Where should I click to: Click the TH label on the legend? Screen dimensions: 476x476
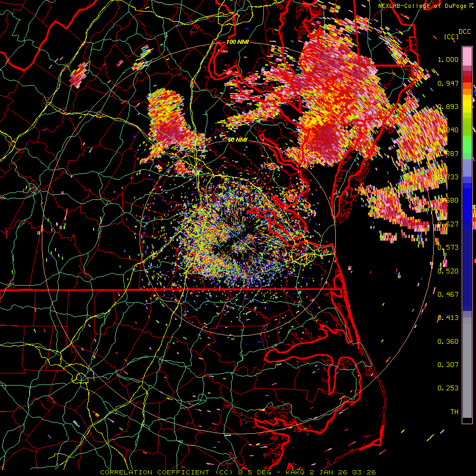coord(454,411)
